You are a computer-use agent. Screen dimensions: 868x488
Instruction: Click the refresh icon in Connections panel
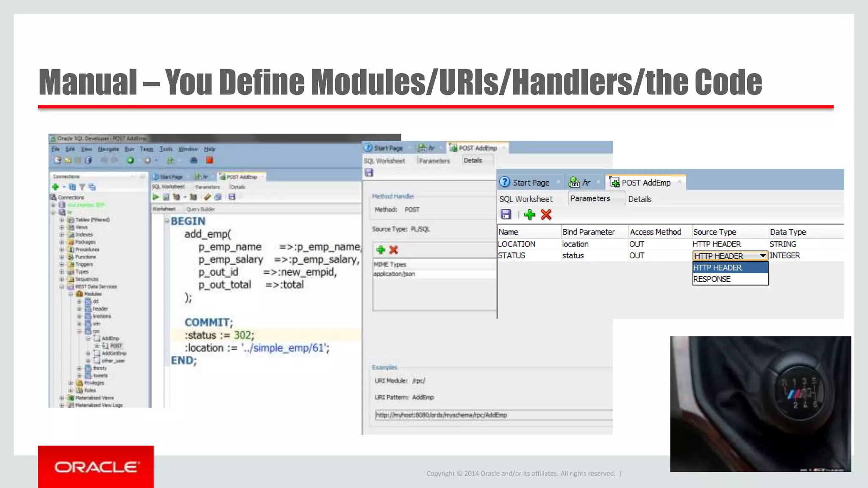[72, 187]
